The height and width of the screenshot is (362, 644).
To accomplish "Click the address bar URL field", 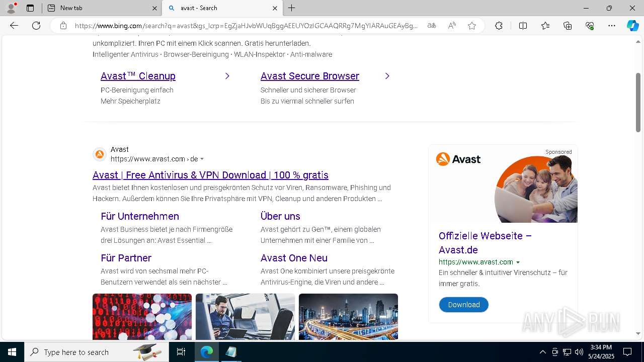I will [x=246, y=26].
